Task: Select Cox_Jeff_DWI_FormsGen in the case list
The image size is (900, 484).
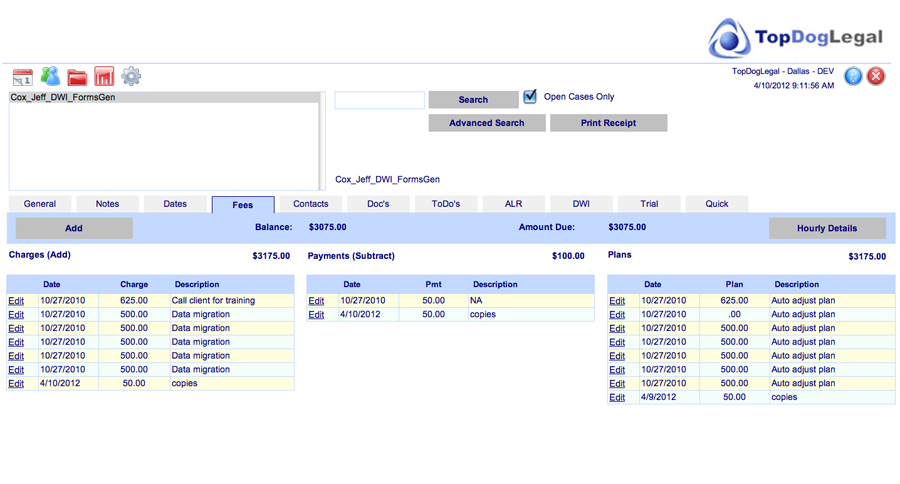Action: click(164, 98)
